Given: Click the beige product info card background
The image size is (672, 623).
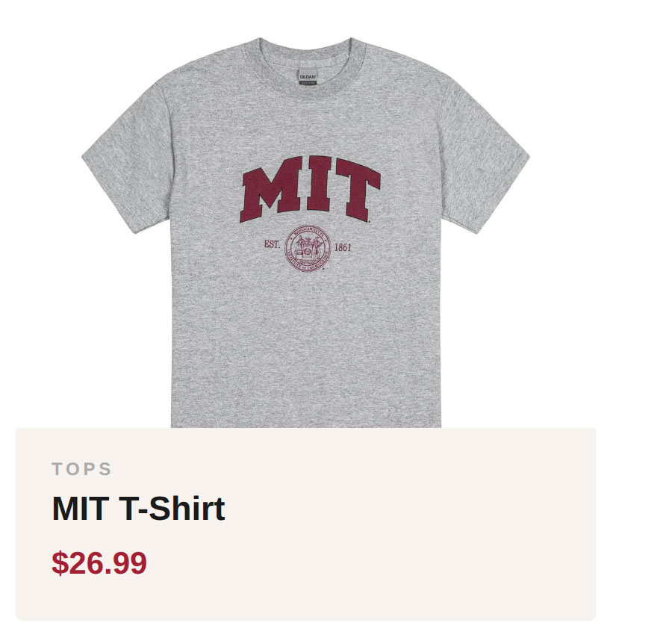Looking at the screenshot, I should tap(448, 538).
